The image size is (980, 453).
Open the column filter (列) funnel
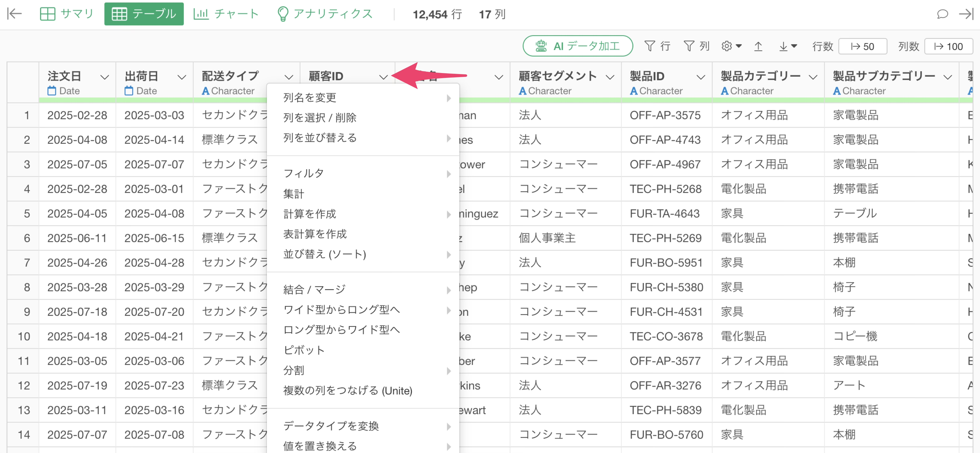[x=696, y=46]
